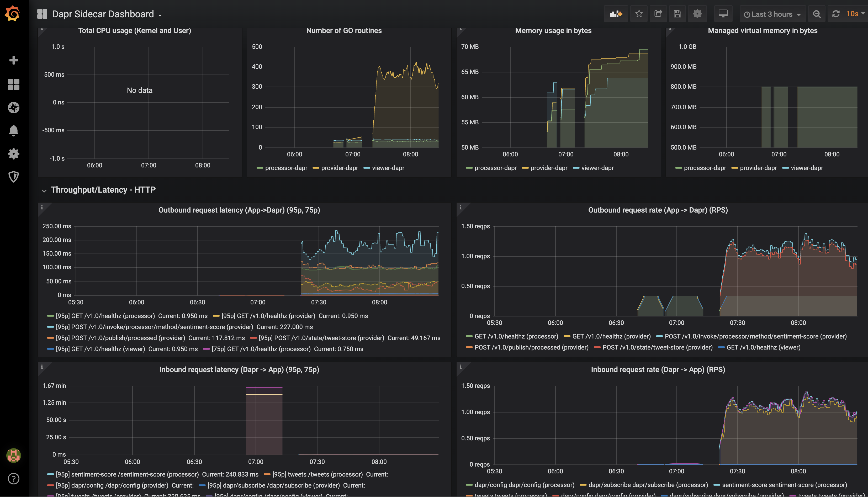Click color swatch for [95p] GET healthz (provider)
The height and width of the screenshot is (497, 868).
(x=216, y=316)
